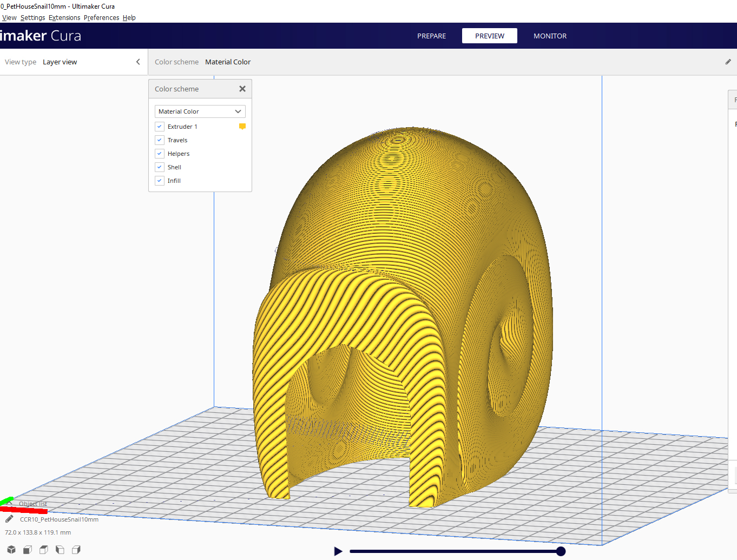This screenshot has height=560, width=737.
Task: Uncheck the Helpers option
Action: pos(159,153)
